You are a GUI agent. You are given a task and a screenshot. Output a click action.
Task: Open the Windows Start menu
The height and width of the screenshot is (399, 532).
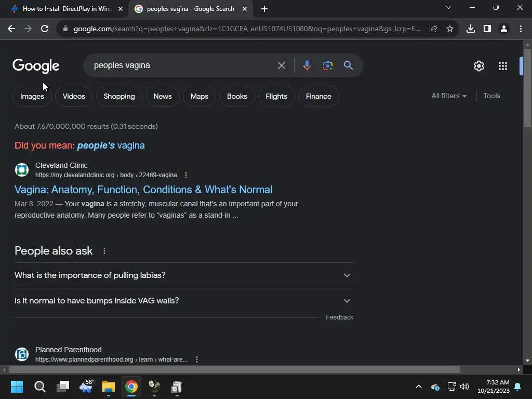(x=17, y=387)
